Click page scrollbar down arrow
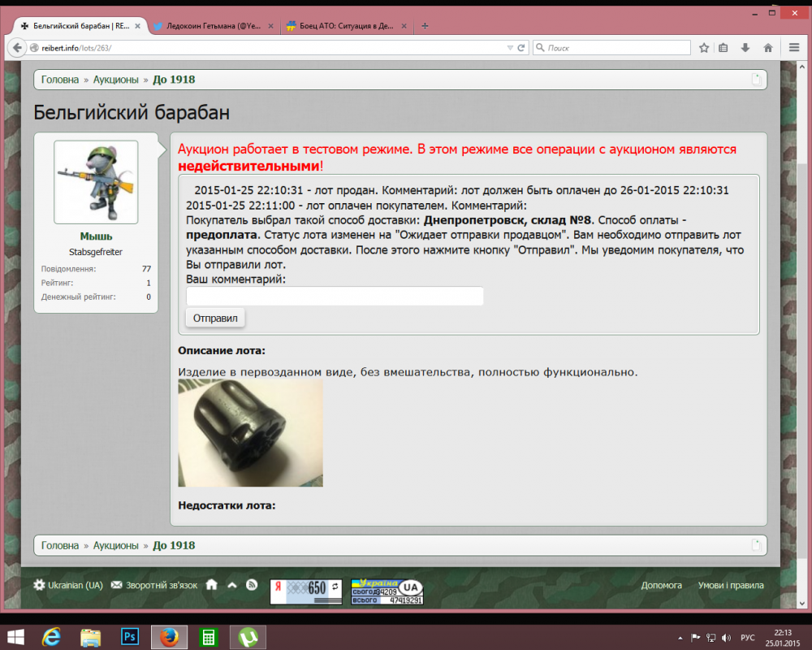Viewport: 812px width, 650px height. (x=802, y=604)
